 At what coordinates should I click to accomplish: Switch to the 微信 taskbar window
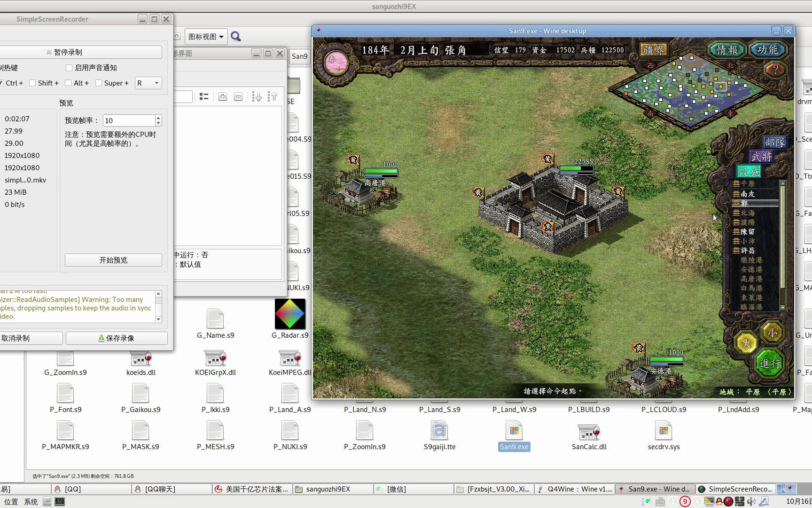tap(414, 489)
